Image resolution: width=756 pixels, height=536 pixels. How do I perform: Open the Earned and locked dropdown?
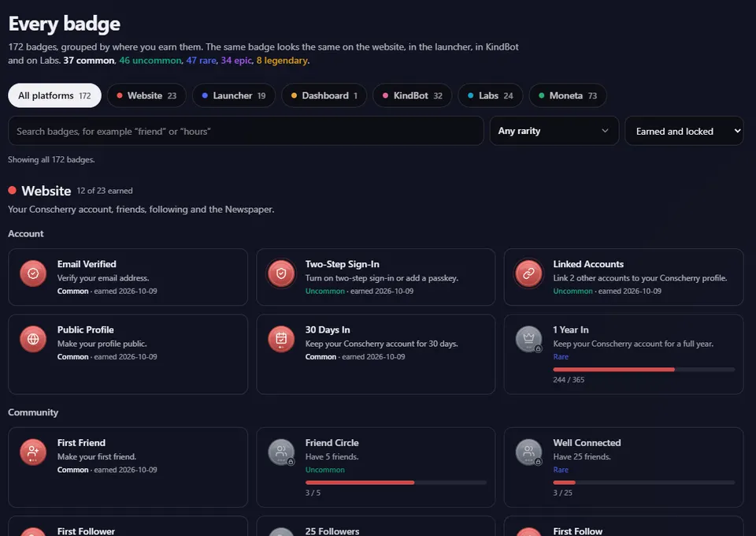click(x=684, y=131)
